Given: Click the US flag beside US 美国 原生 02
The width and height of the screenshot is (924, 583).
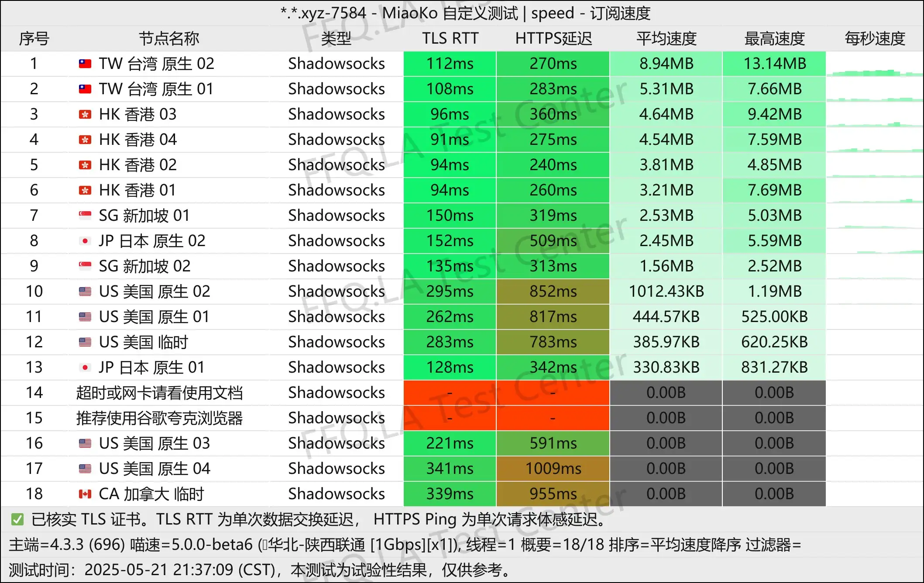Looking at the screenshot, I should pos(85,291).
